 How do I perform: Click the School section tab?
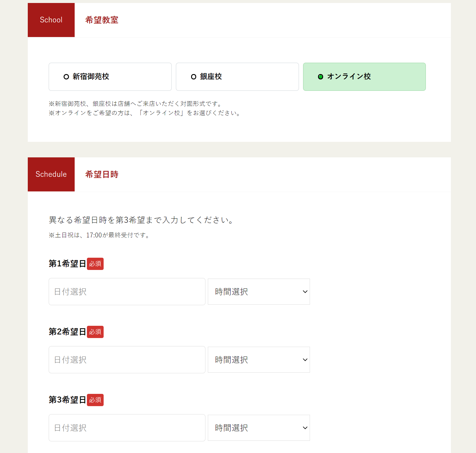point(51,20)
